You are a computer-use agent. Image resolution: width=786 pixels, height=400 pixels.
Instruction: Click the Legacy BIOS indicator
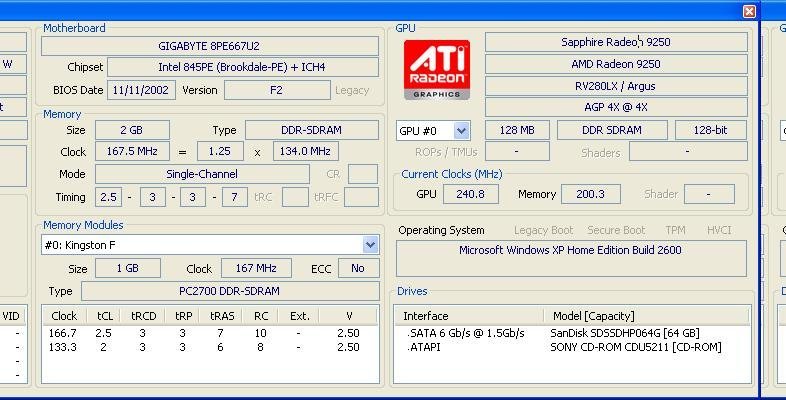(x=352, y=90)
